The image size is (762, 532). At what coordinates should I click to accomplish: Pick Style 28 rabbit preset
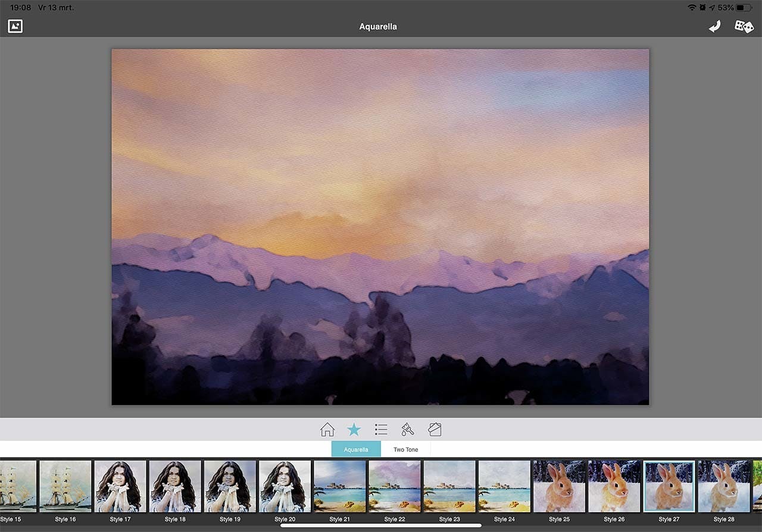724,486
